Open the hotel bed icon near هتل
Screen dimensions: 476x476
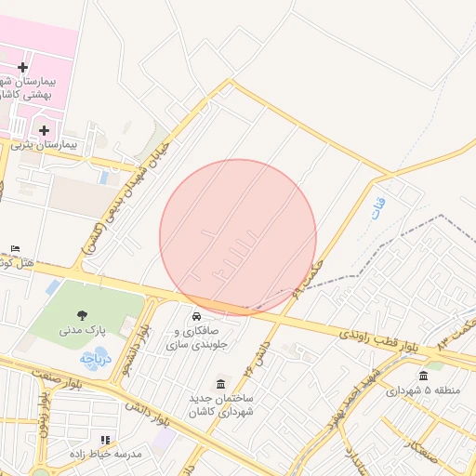tap(15, 248)
